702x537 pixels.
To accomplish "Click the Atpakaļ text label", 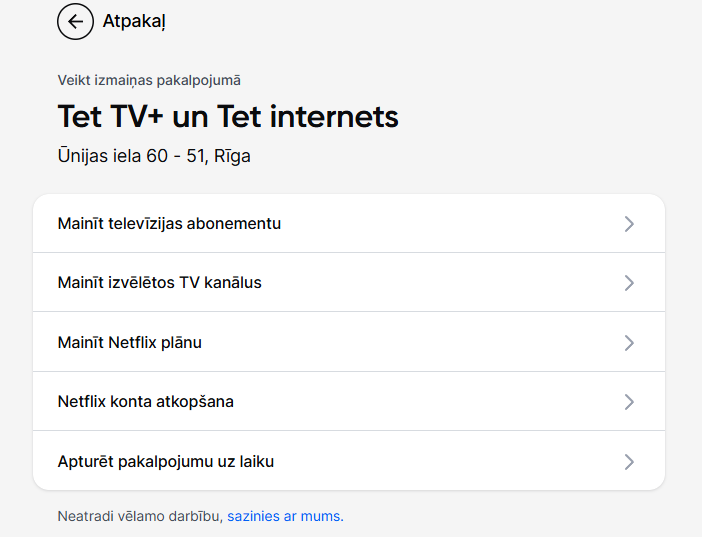I will pos(134,21).
